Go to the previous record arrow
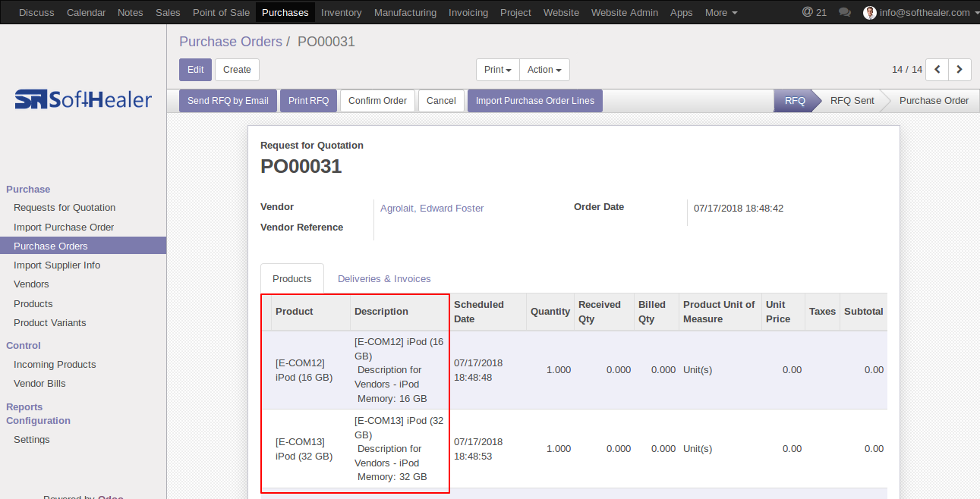 coord(937,70)
